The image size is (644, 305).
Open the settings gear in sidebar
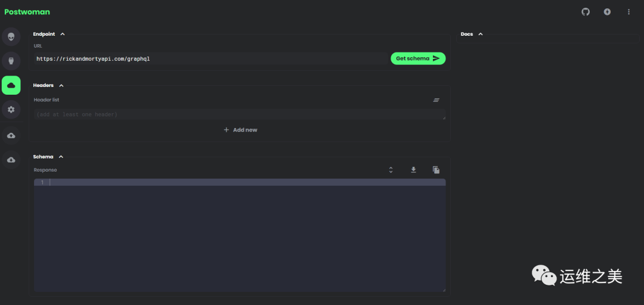point(11,110)
